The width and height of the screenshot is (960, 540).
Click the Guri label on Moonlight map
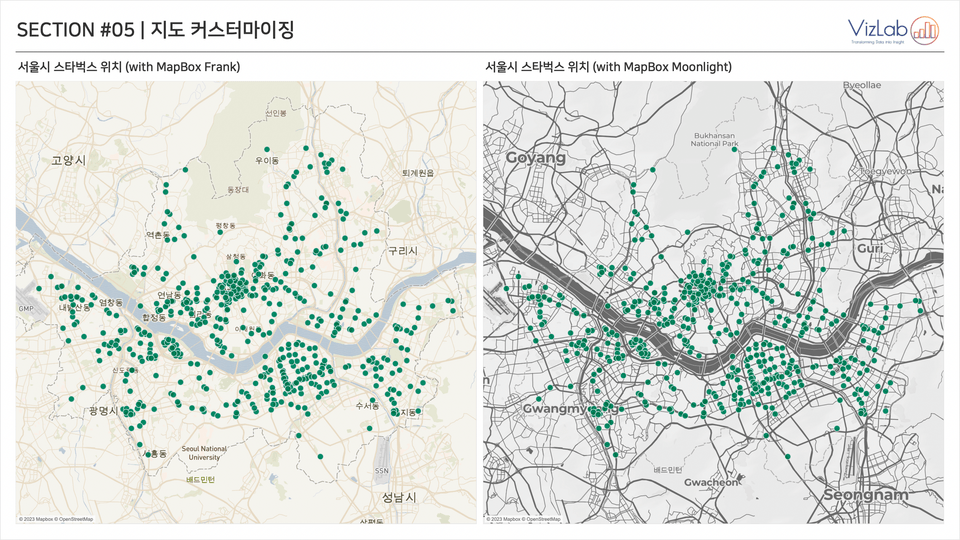point(870,249)
